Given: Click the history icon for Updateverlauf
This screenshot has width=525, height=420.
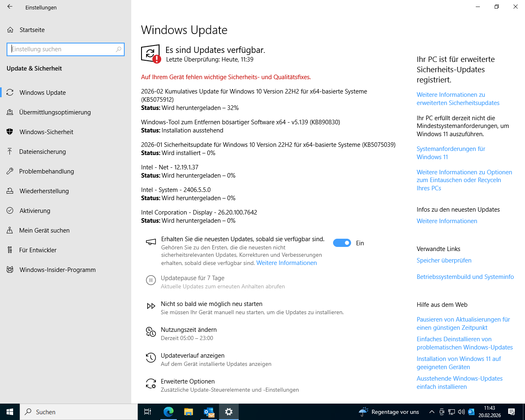Looking at the screenshot, I should (151, 358).
